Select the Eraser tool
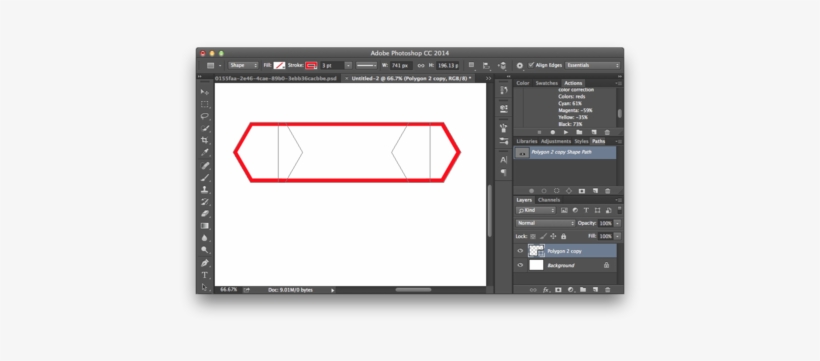This screenshot has width=820, height=361. click(204, 213)
